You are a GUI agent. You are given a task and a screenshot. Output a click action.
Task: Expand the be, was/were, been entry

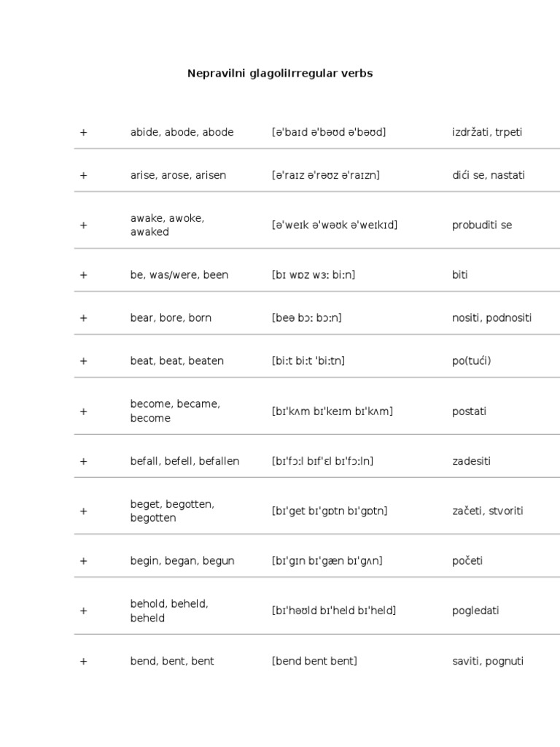[x=83, y=275]
